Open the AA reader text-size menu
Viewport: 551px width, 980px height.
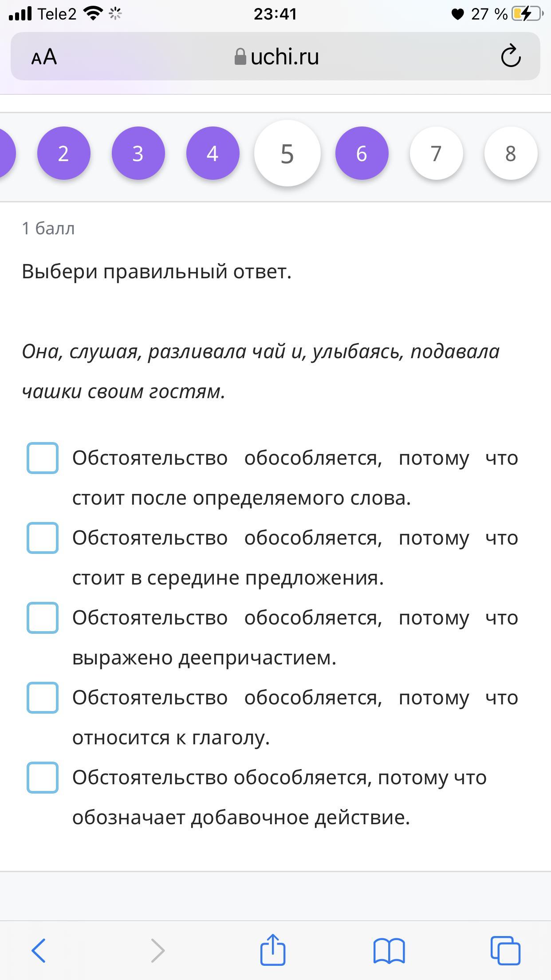[x=44, y=57]
